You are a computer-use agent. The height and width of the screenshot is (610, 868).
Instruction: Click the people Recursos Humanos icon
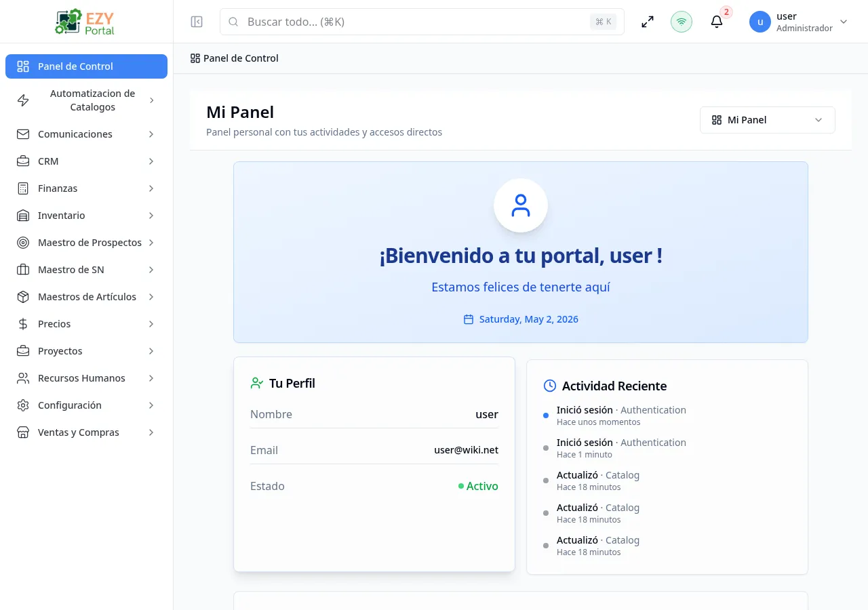point(23,378)
